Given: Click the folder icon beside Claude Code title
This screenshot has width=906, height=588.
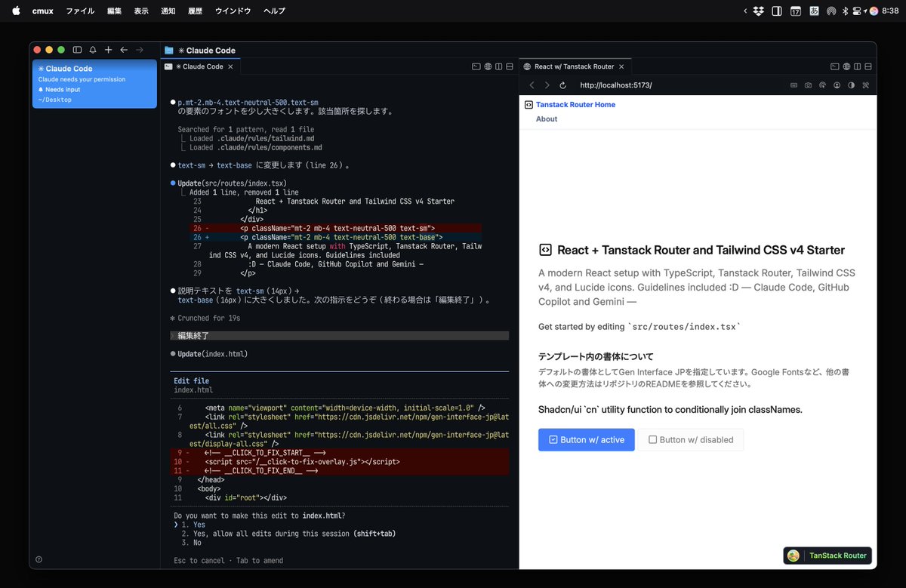Looking at the screenshot, I should tap(169, 51).
